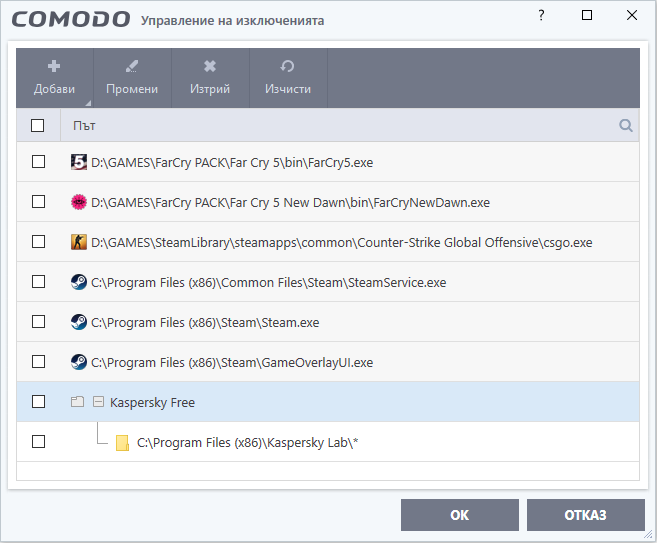Select the C:\Program Files (x86)\Steam\Steam.exe path
The image size is (657, 543).
(x=205, y=323)
